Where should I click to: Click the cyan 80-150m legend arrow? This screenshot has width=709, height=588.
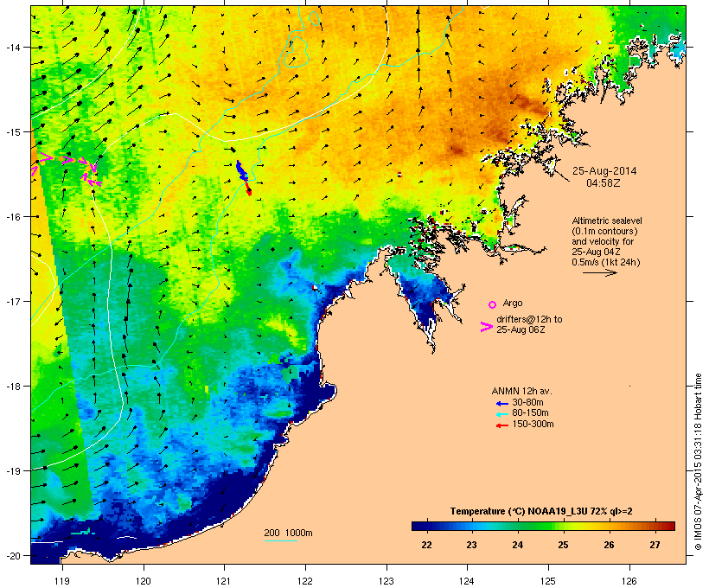pos(501,414)
